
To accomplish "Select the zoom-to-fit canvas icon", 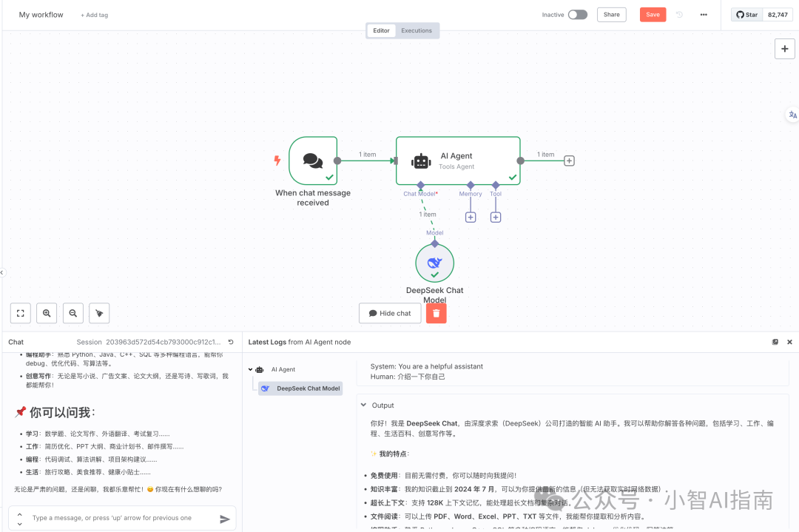I will pos(20,313).
